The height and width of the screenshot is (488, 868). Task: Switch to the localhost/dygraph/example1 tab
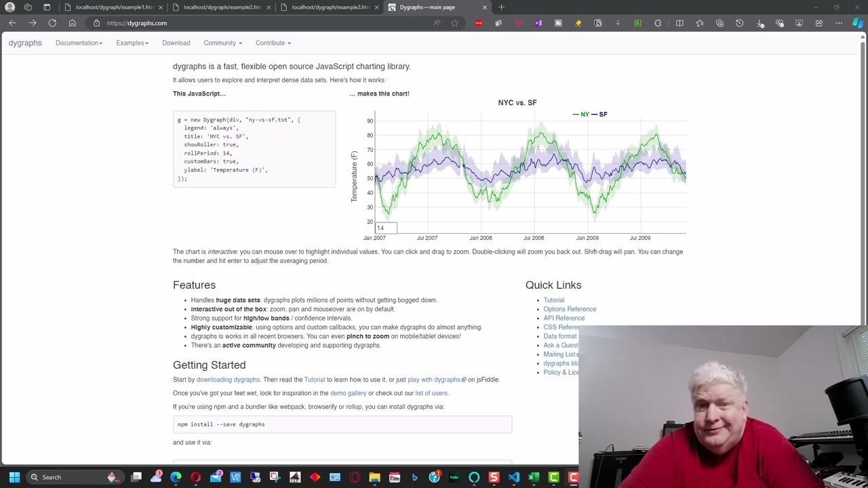point(114,7)
